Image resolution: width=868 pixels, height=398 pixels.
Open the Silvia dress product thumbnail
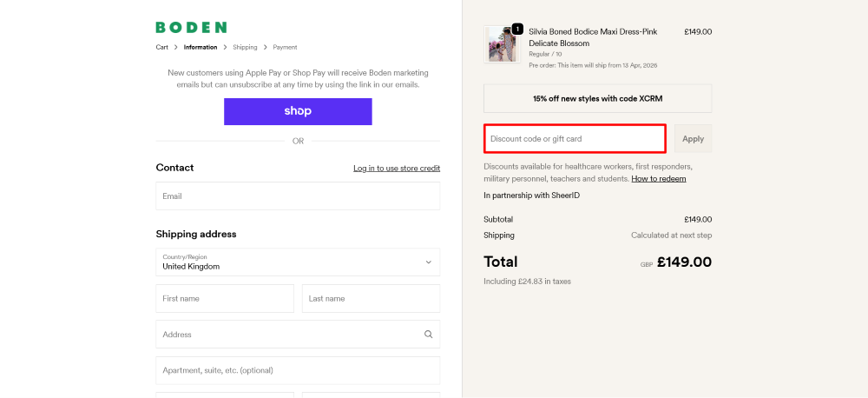[x=502, y=44]
